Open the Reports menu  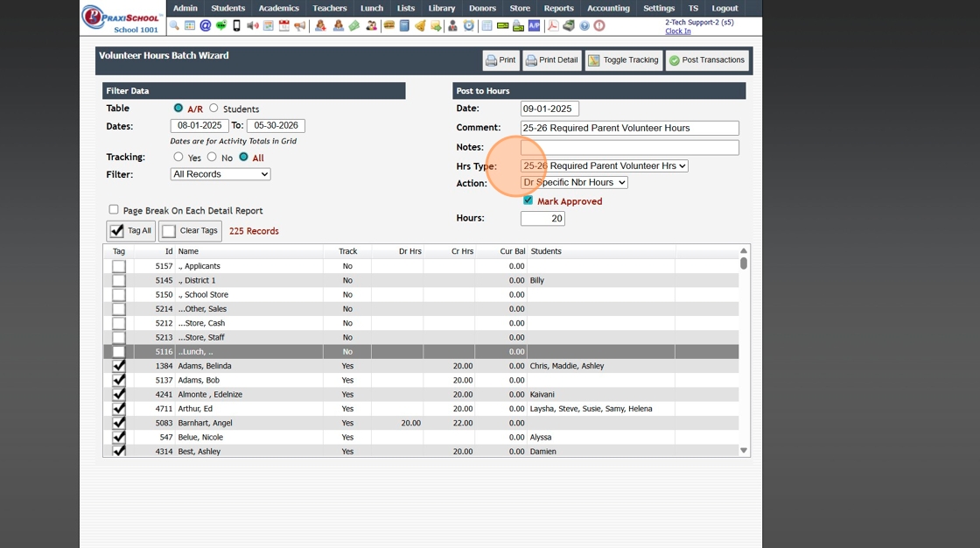pyautogui.click(x=559, y=8)
